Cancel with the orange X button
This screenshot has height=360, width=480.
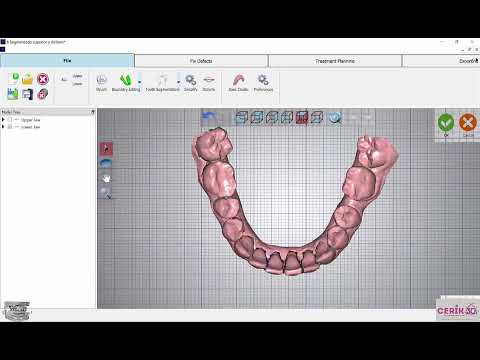pos(468,125)
